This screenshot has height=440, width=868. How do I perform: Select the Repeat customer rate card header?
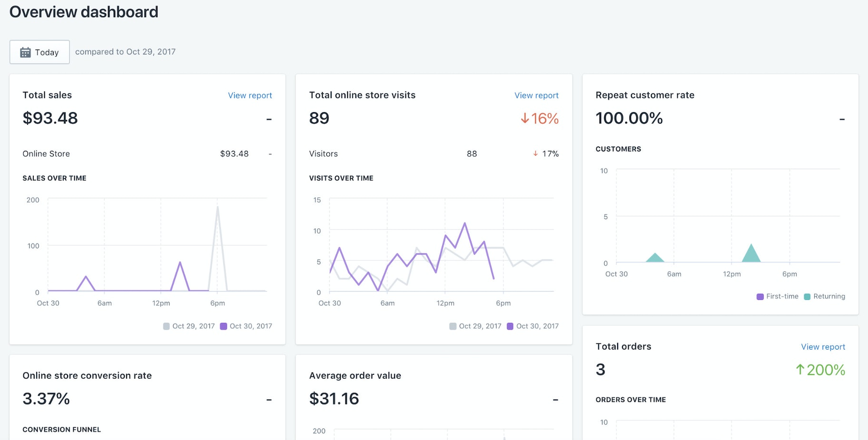645,95
